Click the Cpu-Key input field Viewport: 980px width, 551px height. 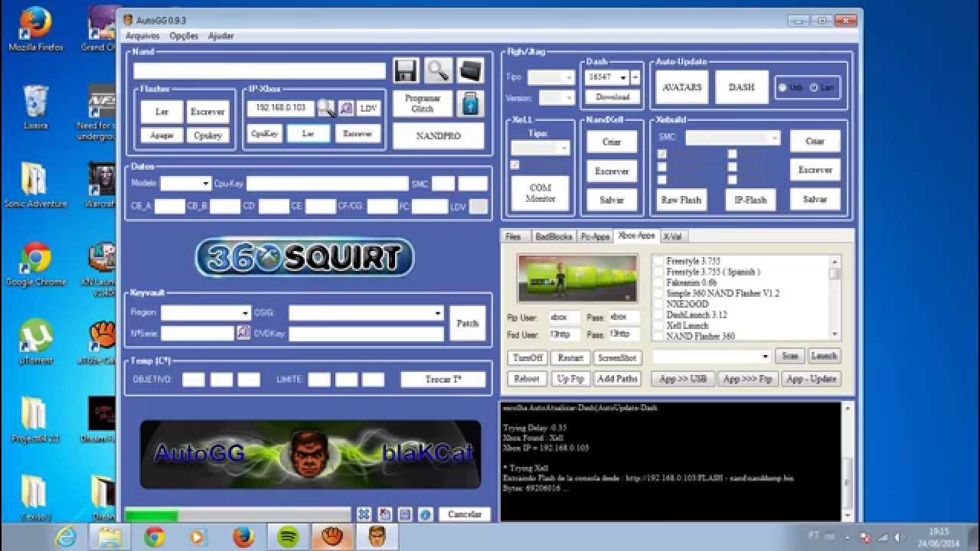pos(328,184)
